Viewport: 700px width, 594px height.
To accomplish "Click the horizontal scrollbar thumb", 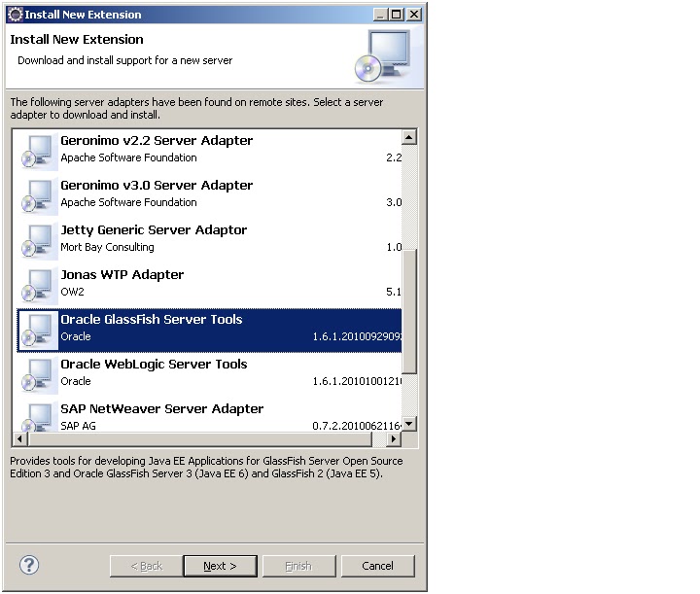I will pos(199,438).
